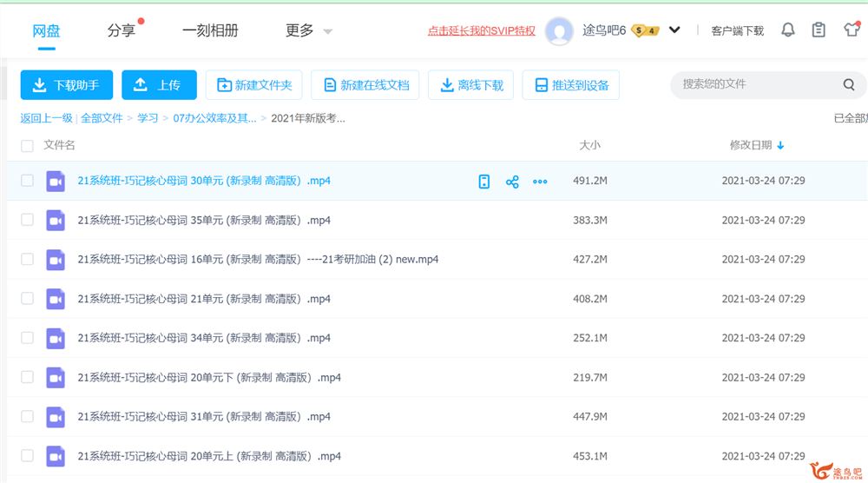Check the 16单元 file checkbox
This screenshot has width=868, height=483.
tap(27, 259)
